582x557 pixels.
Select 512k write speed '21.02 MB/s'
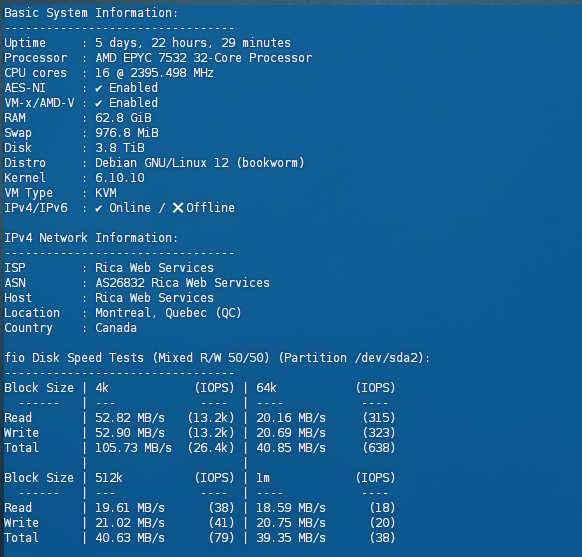pyautogui.click(x=130, y=523)
